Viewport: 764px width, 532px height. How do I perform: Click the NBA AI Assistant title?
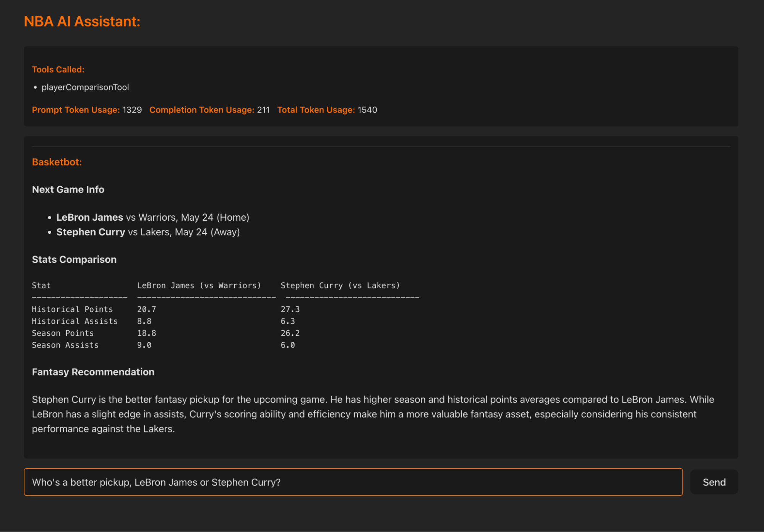(82, 21)
